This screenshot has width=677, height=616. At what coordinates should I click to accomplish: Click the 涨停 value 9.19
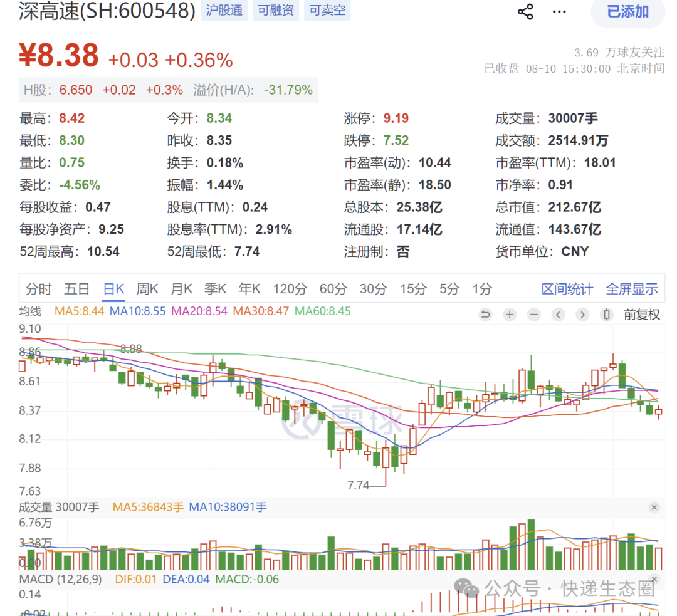(x=396, y=118)
